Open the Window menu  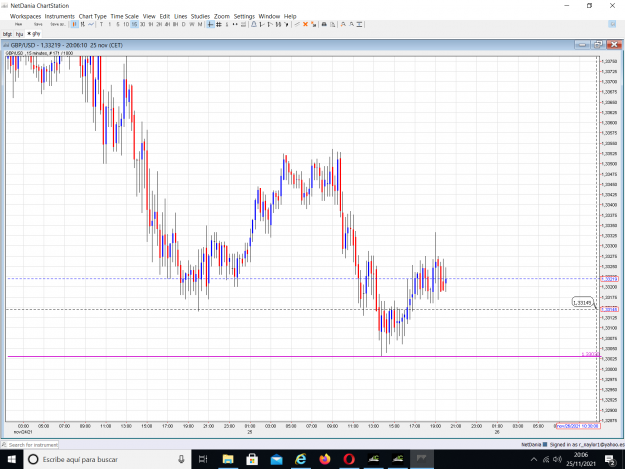click(x=269, y=16)
